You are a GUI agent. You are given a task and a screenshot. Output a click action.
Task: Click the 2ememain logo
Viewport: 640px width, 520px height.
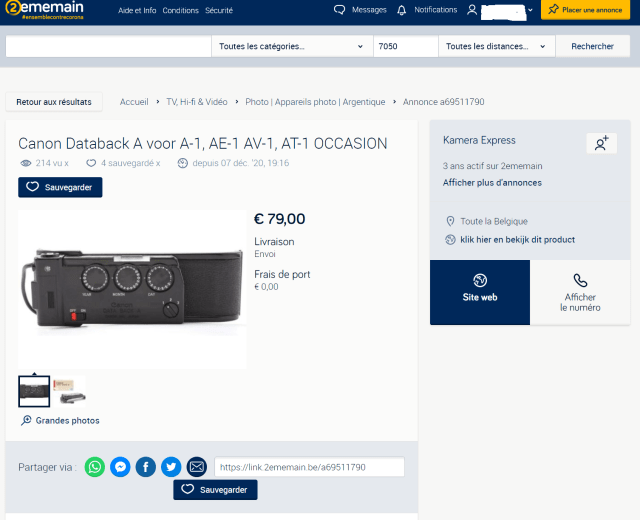click(44, 10)
